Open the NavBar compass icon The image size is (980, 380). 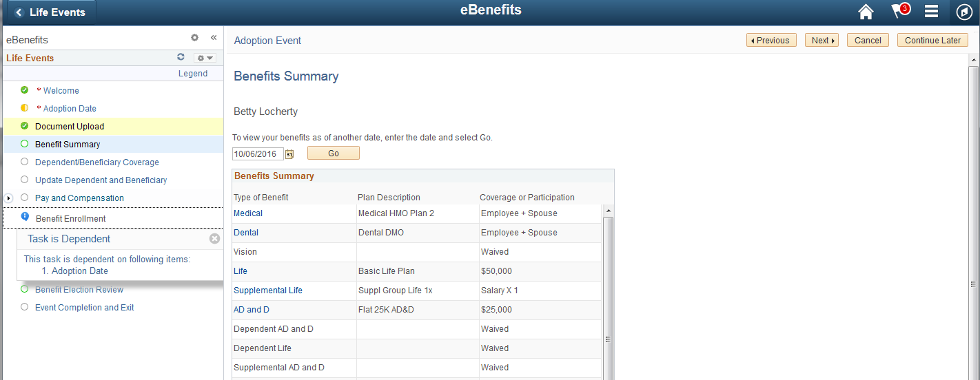pyautogui.click(x=964, y=12)
